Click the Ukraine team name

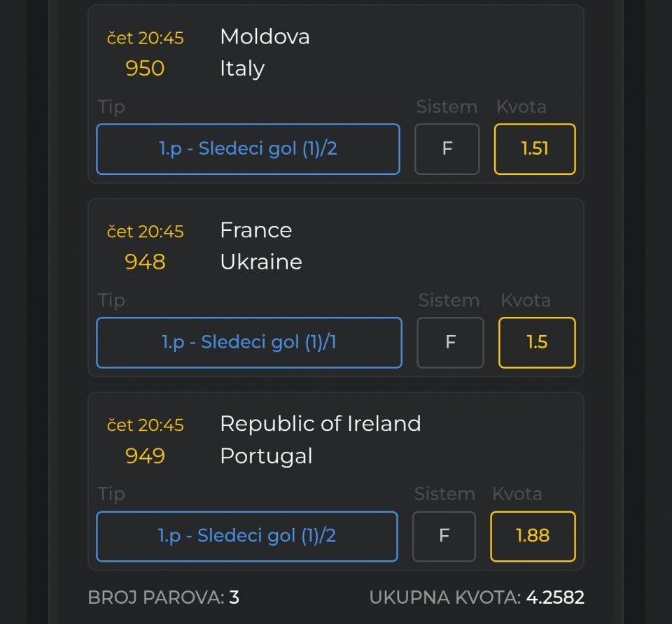(261, 262)
